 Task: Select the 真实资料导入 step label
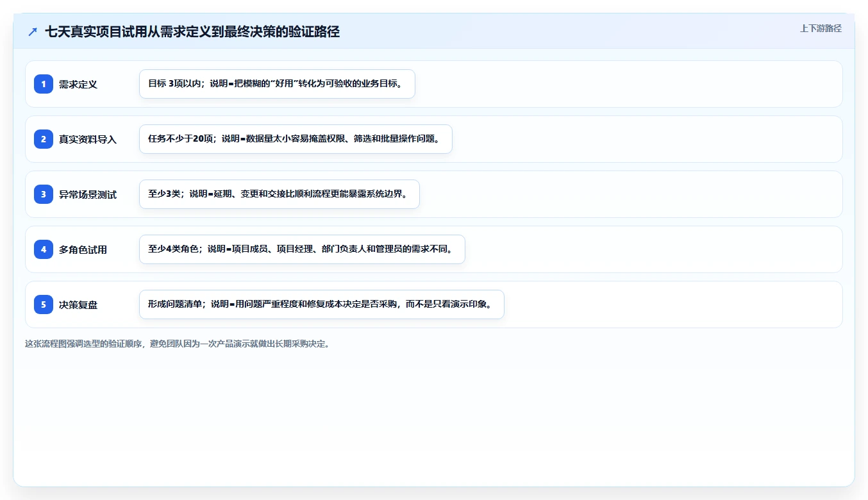pyautogui.click(x=88, y=139)
